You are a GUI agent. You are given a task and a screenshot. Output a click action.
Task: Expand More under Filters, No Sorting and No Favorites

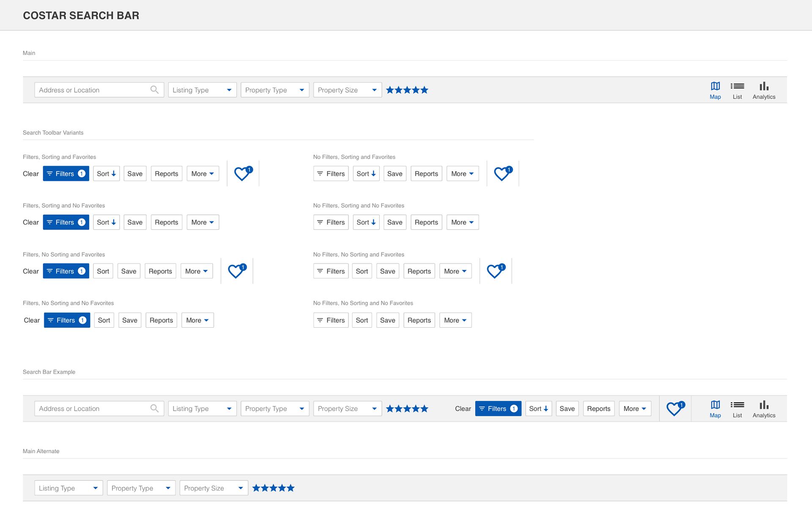[x=198, y=320]
